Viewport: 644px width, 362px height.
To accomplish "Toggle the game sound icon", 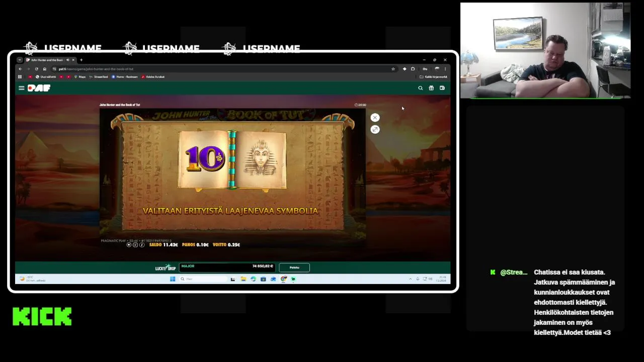I will (129, 245).
